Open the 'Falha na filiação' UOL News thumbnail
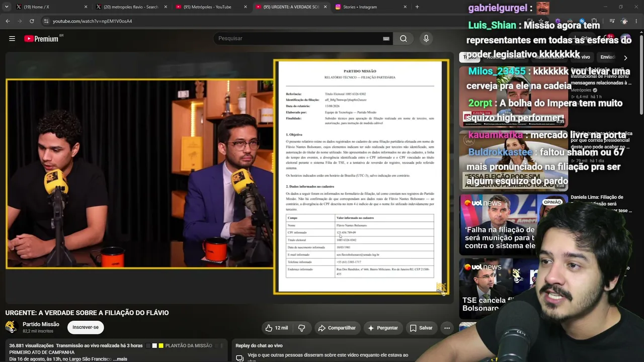Image resolution: width=644 pixels, height=362 pixels. pyautogui.click(x=513, y=225)
